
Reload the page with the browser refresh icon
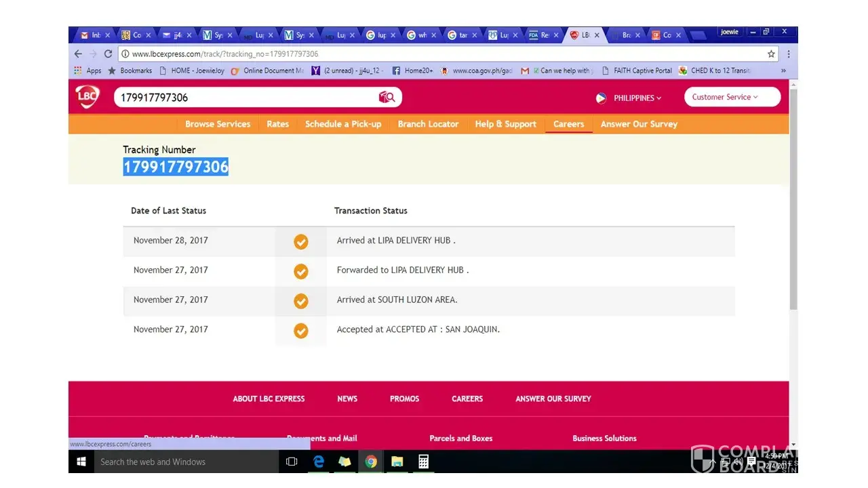108,54
